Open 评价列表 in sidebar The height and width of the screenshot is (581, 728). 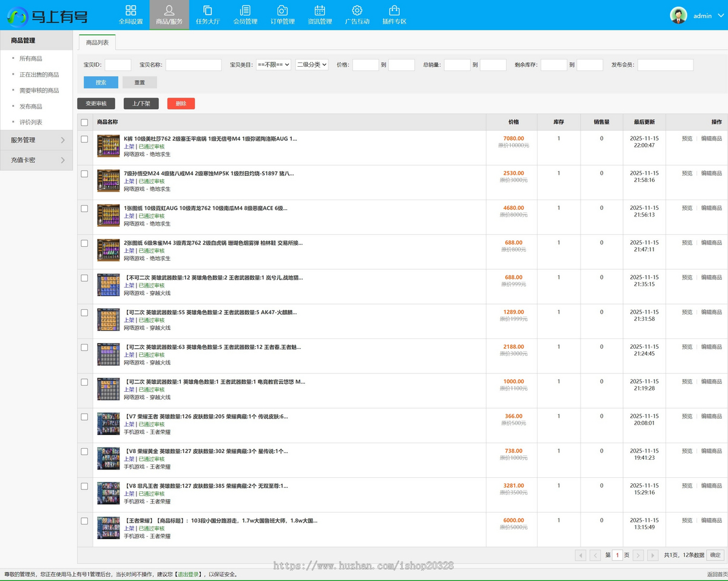[31, 122]
